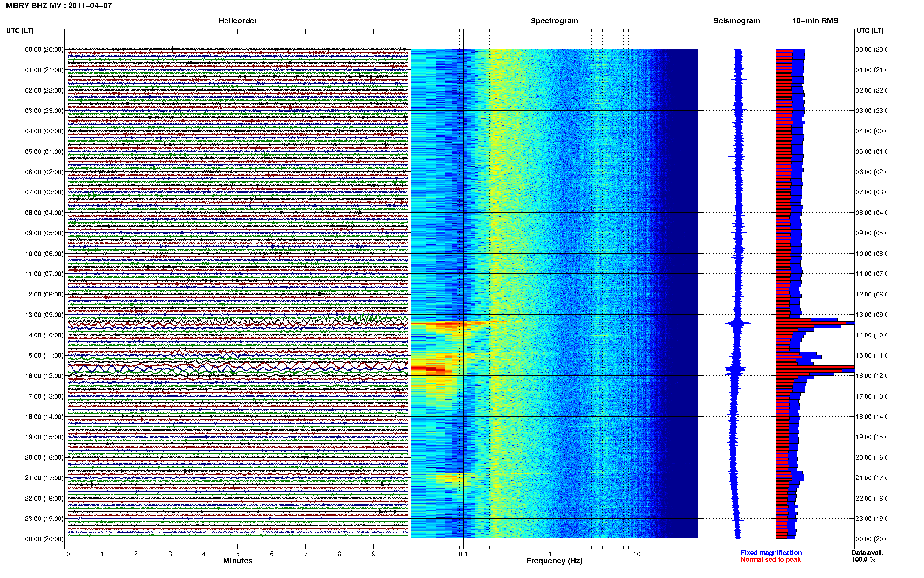Click the helicorder x-axis tick '5'
Image resolution: width=924 pixels, height=578 pixels.
coord(237,554)
